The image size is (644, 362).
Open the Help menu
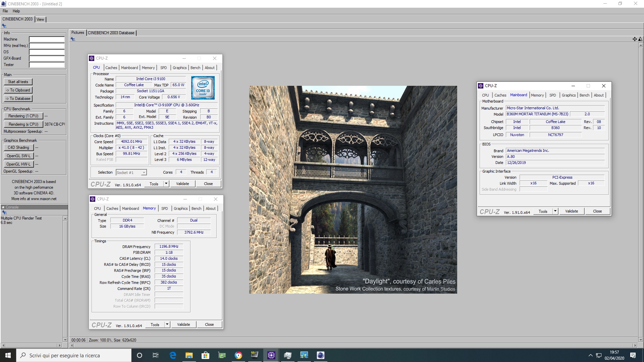[16, 11]
